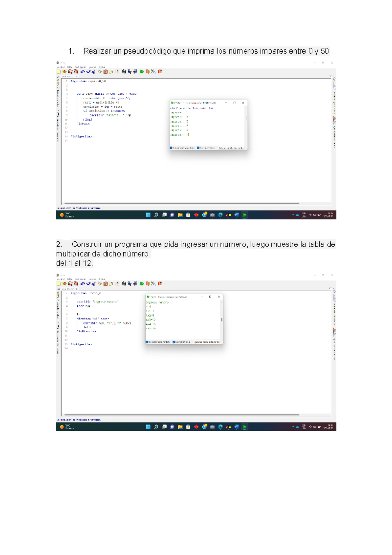Click the green Run icon in the impares0_50 toolbar
392x555 pixels.
point(142,72)
